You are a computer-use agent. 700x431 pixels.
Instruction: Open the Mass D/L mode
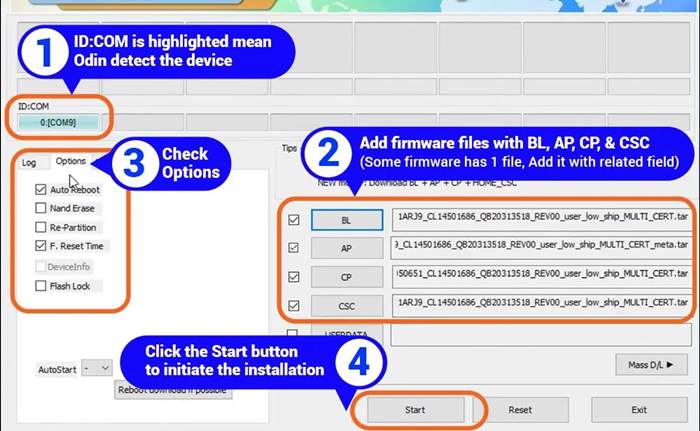click(x=651, y=365)
